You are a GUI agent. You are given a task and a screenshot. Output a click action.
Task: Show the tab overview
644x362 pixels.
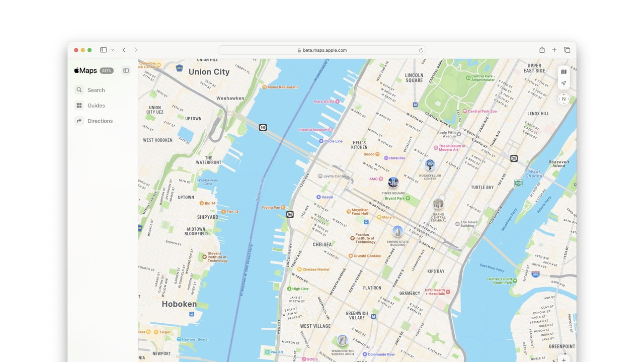pyautogui.click(x=567, y=50)
